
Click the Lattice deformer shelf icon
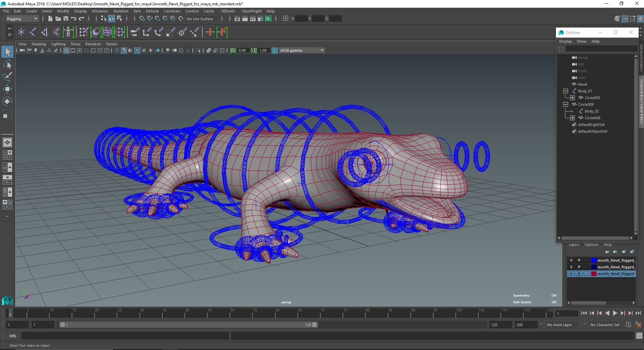(107, 32)
